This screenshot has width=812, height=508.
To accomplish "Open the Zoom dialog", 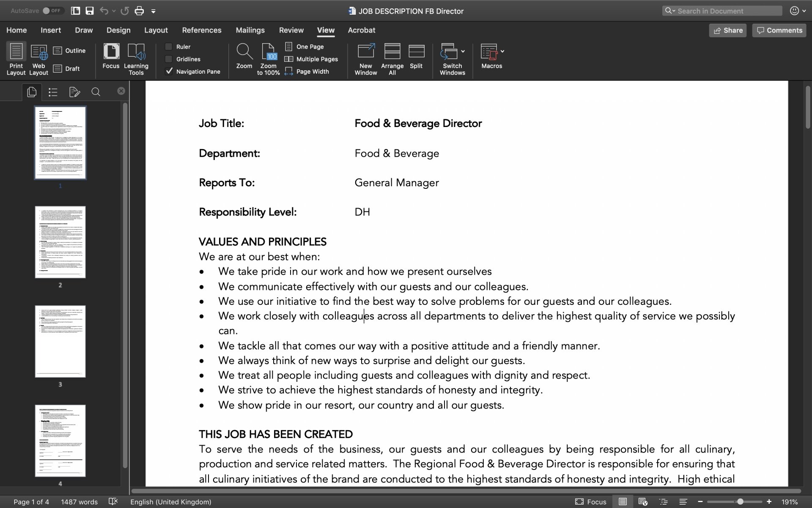I will tap(244, 56).
